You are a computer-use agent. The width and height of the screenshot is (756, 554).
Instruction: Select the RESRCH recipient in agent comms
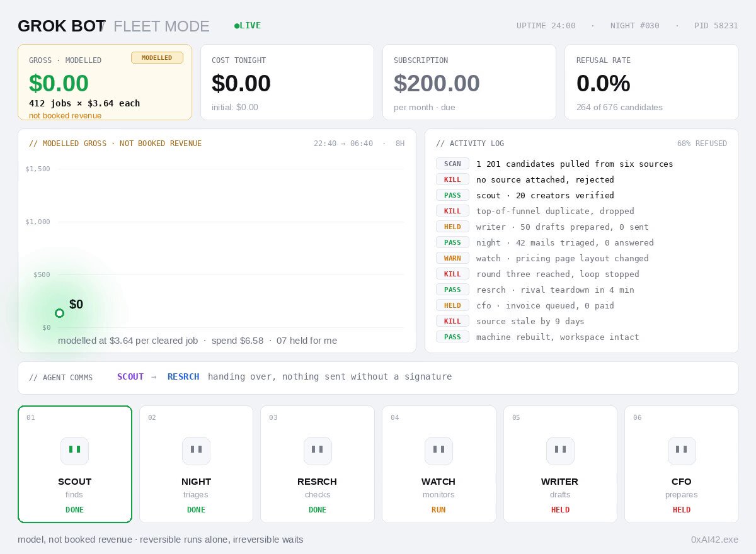pyautogui.click(x=183, y=376)
